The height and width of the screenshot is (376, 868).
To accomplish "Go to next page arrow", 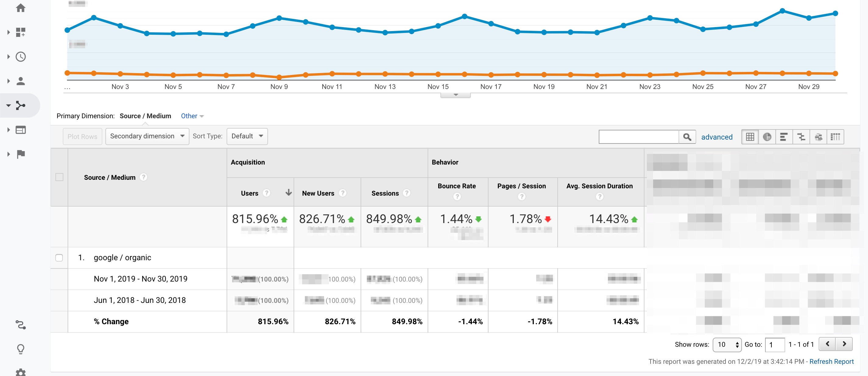I will click(x=844, y=344).
